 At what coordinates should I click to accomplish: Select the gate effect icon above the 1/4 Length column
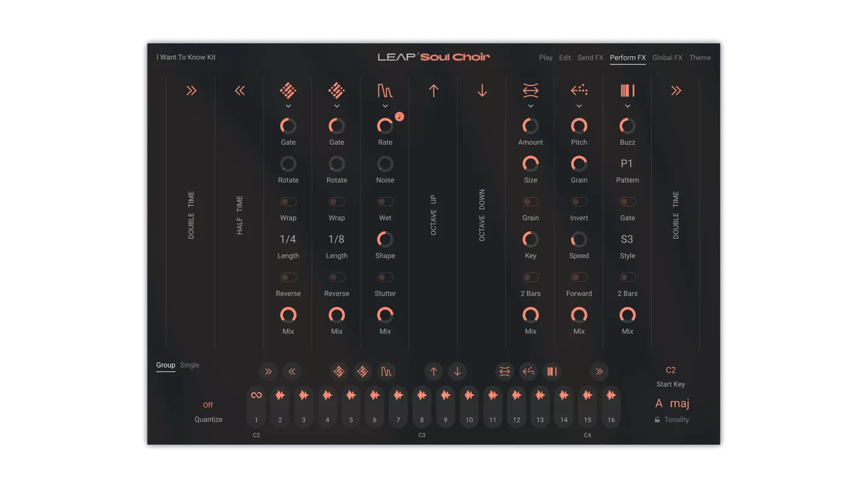click(288, 90)
